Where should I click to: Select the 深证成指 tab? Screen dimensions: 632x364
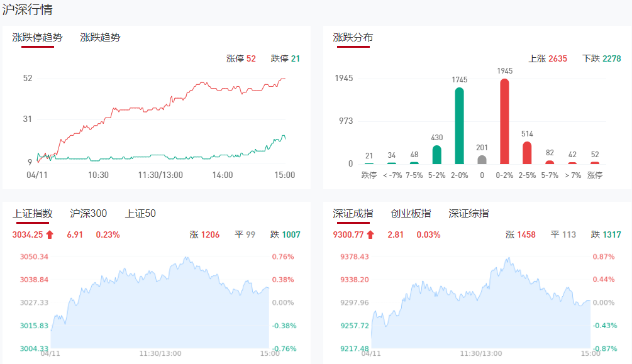[353, 214]
